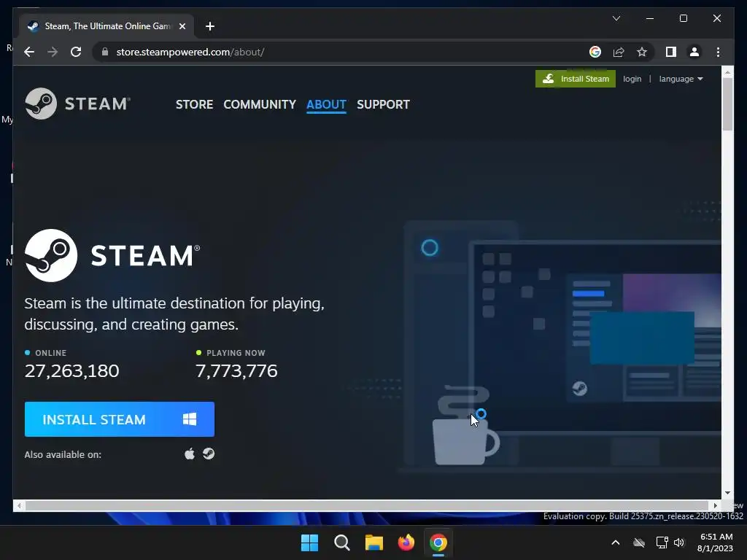Open the language dropdown
747x560 pixels.
point(681,79)
